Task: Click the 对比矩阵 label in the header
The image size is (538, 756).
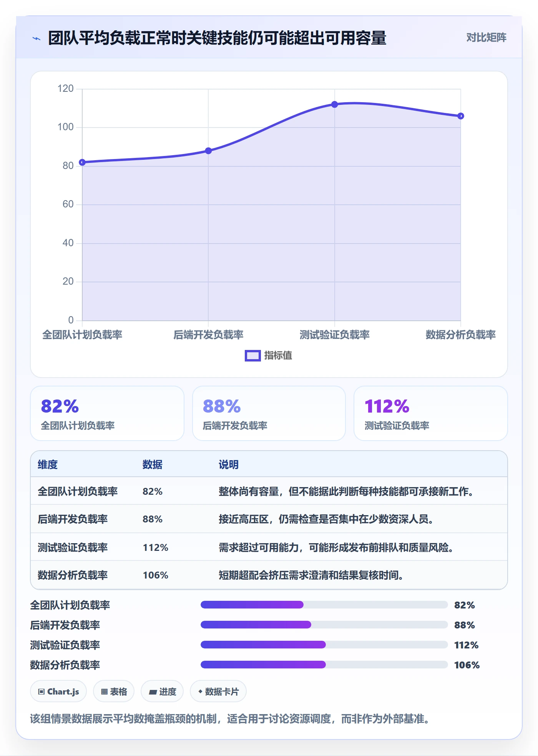Action: pyautogui.click(x=486, y=38)
